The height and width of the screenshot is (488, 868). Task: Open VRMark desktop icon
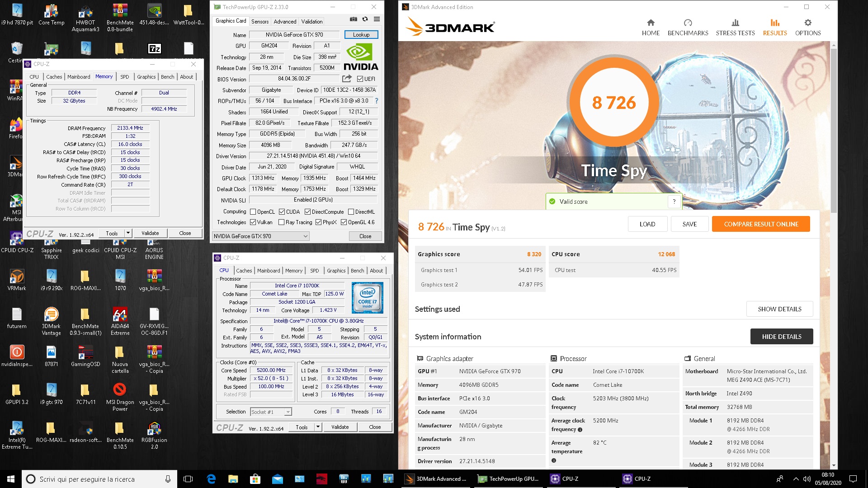(17, 280)
